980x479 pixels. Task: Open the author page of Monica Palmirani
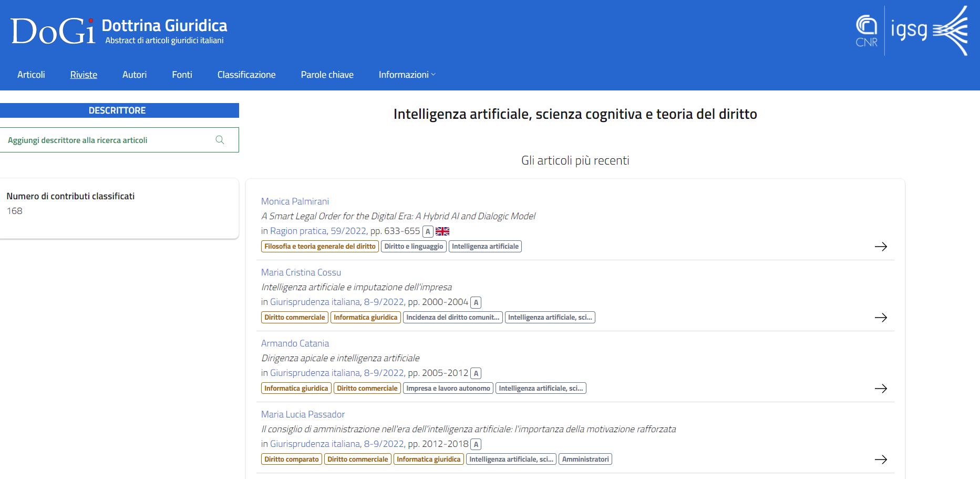pyautogui.click(x=295, y=201)
